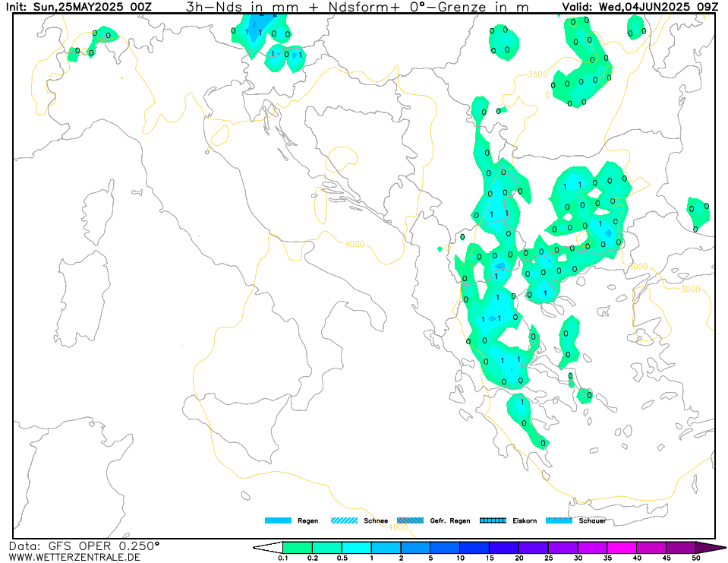Select the color bar segment between 40 and 45
The height and width of the screenshot is (563, 728).
tap(651, 548)
